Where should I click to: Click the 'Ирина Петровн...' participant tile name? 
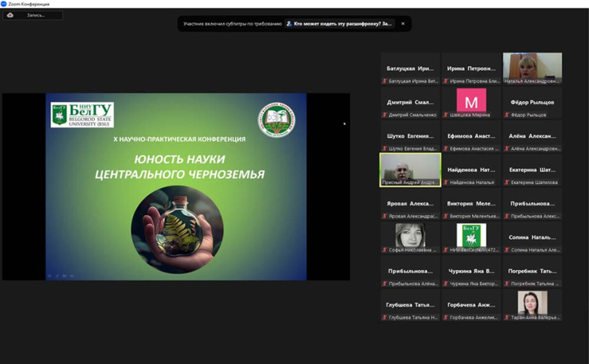point(471,69)
